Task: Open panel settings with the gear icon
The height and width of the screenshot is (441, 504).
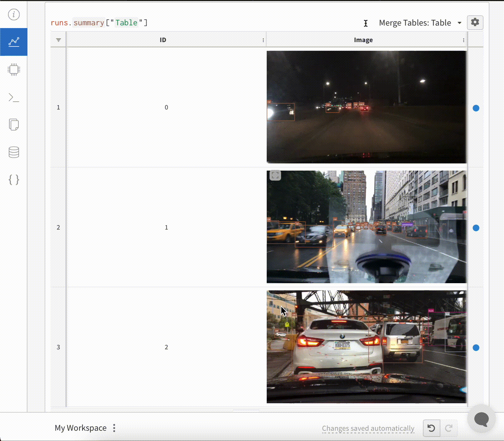Action: pyautogui.click(x=475, y=22)
